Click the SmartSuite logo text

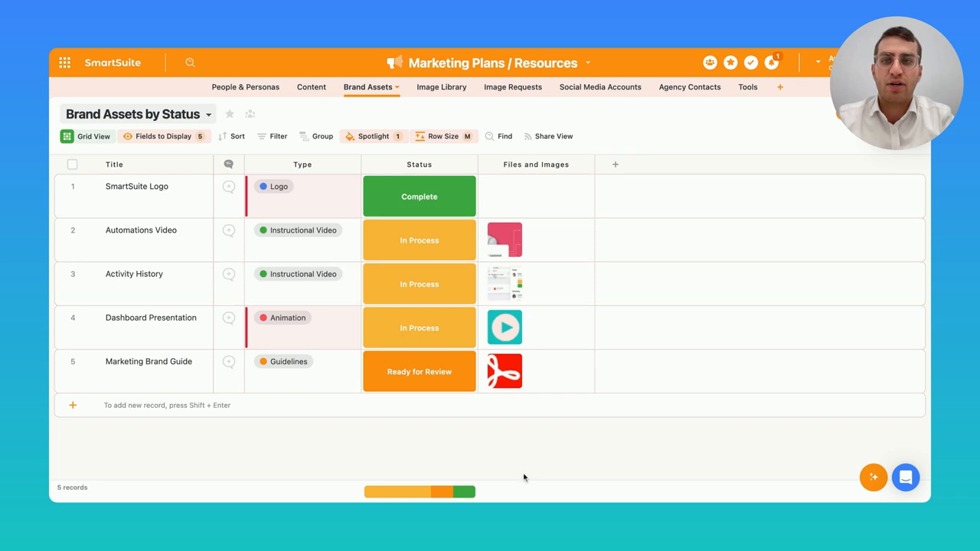click(x=113, y=63)
